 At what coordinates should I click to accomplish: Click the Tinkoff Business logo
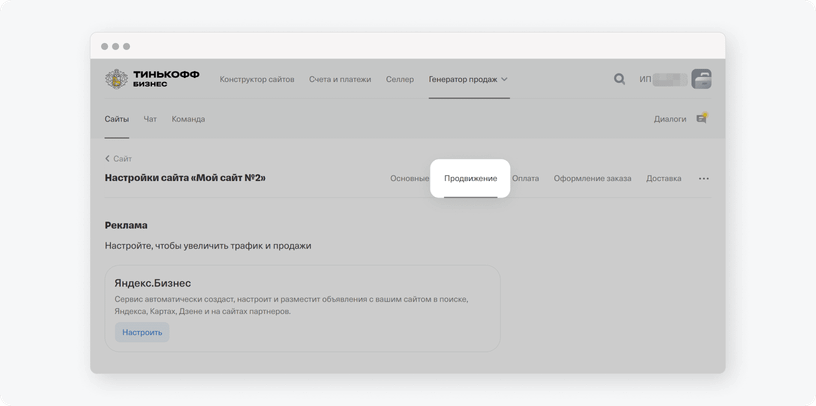(x=152, y=79)
